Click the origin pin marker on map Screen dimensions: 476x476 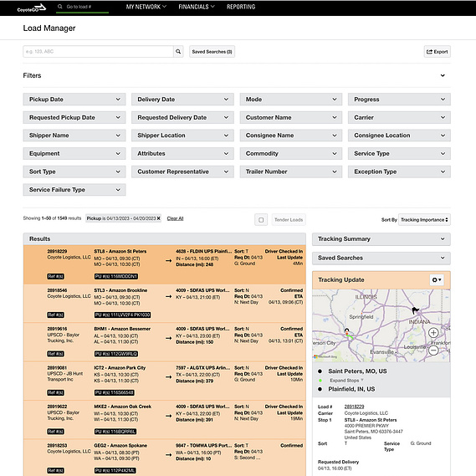(x=346, y=331)
